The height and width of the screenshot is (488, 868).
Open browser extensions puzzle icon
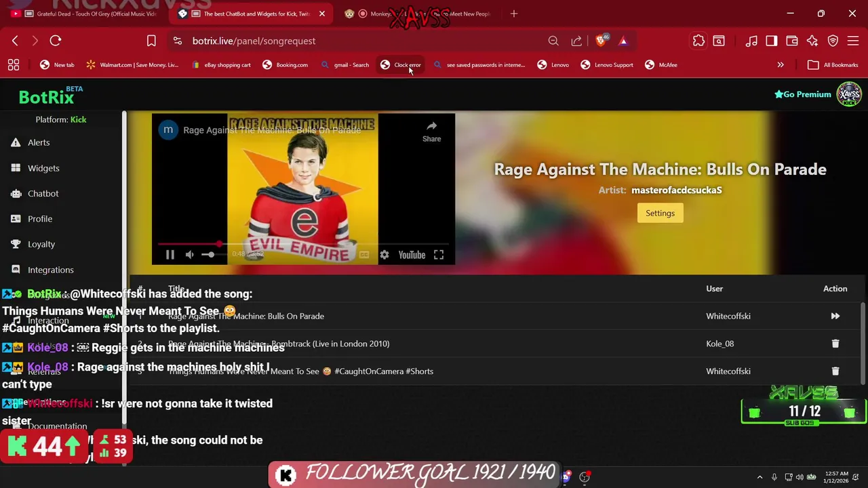[x=698, y=41]
